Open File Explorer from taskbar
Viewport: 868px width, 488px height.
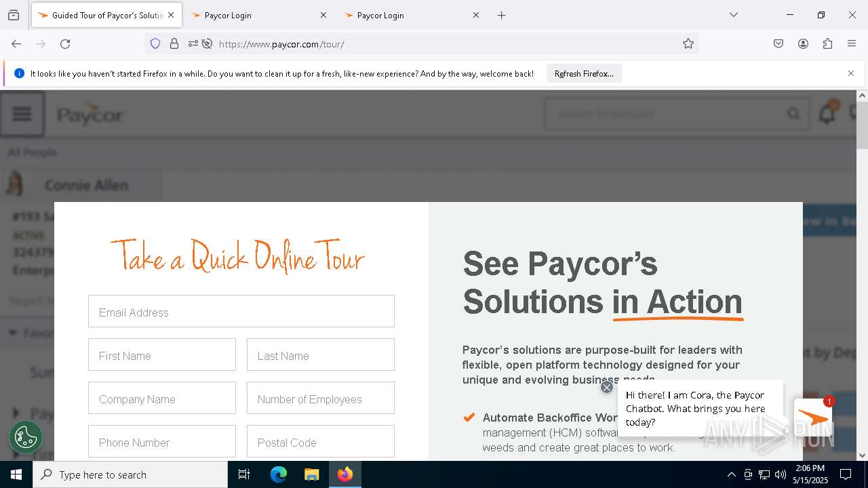312,474
